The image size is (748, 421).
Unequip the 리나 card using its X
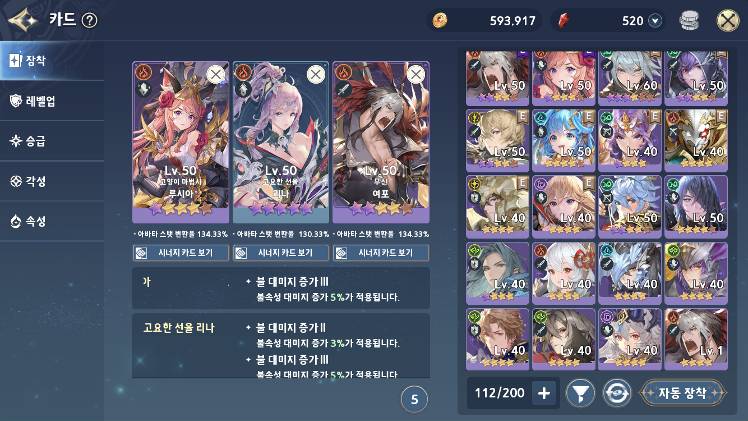[316, 74]
